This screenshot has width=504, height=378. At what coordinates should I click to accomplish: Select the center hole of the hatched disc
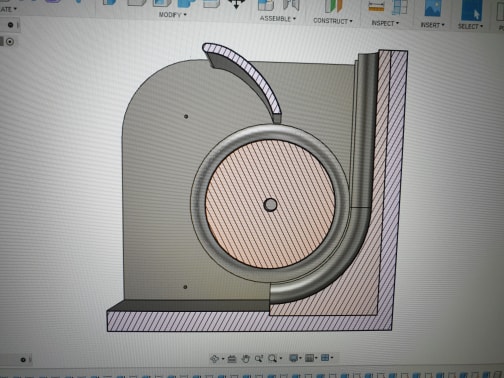pos(270,205)
